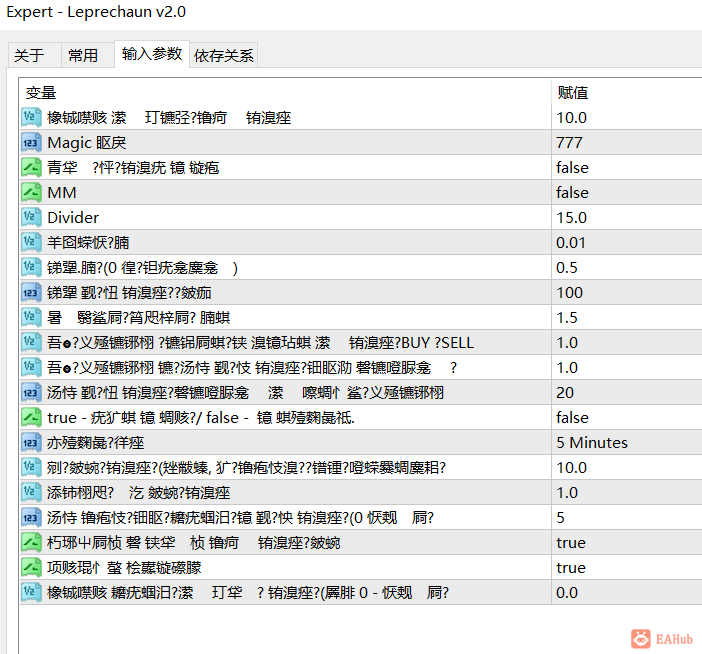Edit the value 0.0 in last row
Image resolution: width=702 pixels, height=654 pixels.
(567, 593)
